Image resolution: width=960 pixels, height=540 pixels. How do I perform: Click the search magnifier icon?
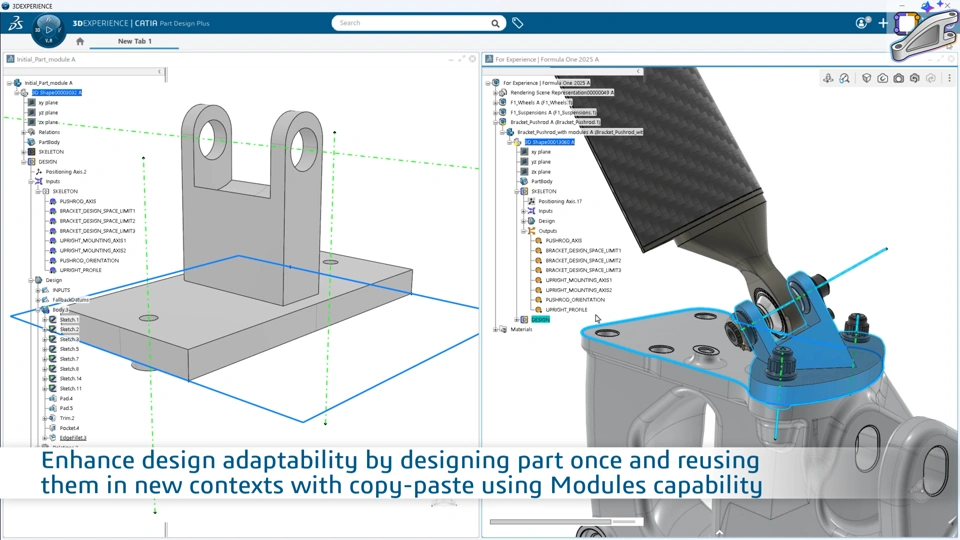[495, 23]
